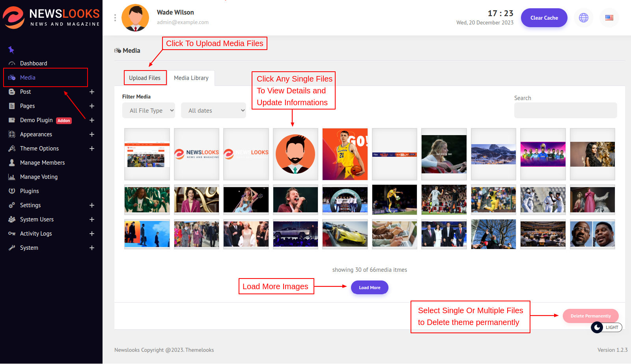The image size is (631, 364).
Task: Click the US flag icon
Action: [x=609, y=18]
